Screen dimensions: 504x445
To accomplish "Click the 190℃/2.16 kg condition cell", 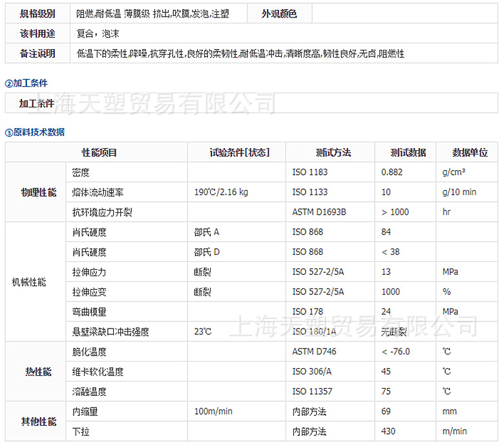I will 237,192.
